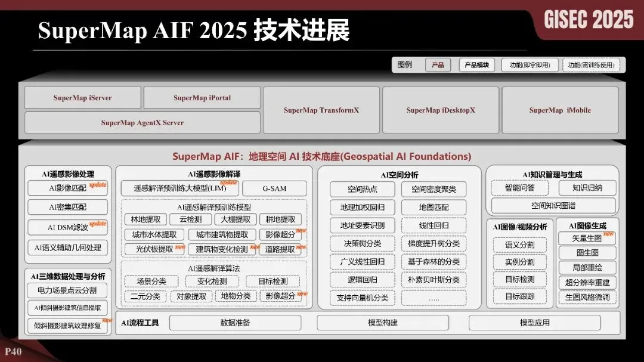Select the 二元分类 algorithm box
The image size is (644, 362).
pyautogui.click(x=145, y=296)
